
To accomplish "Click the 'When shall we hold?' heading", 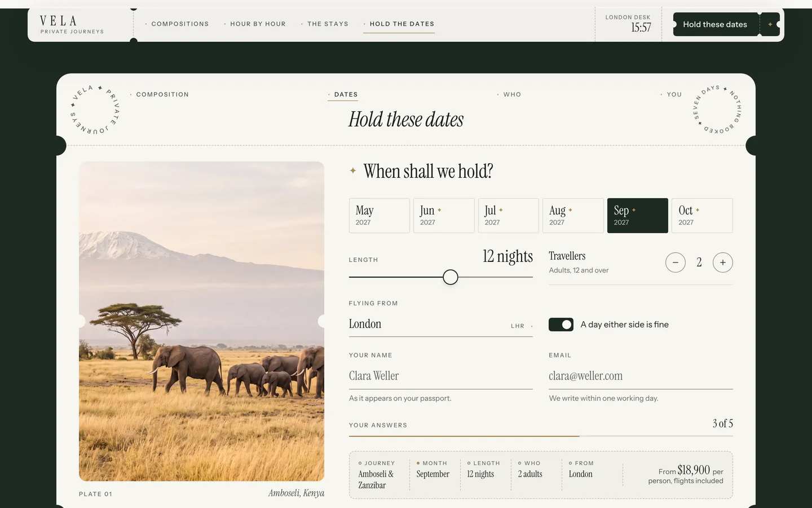I will click(x=428, y=171).
